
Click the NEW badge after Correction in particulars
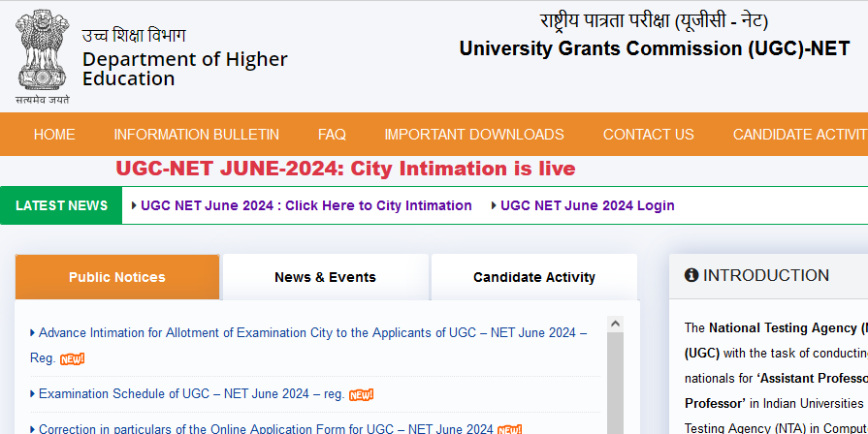[x=509, y=429]
